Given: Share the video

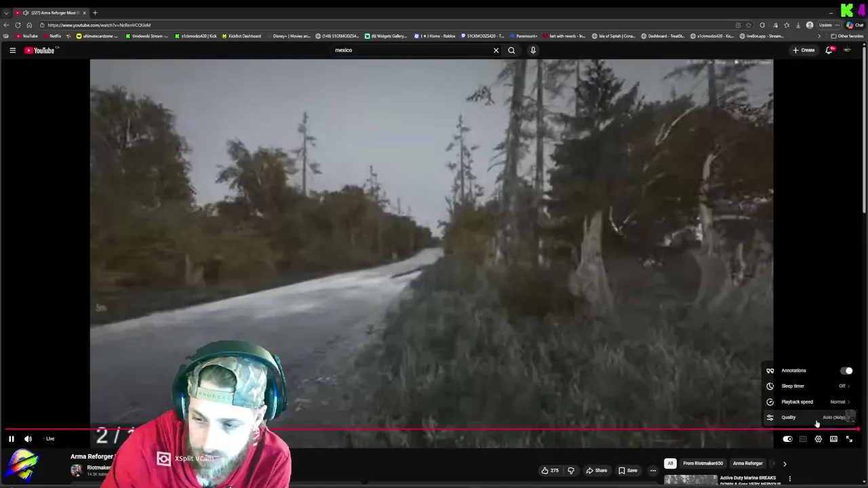Looking at the screenshot, I should coord(597,470).
